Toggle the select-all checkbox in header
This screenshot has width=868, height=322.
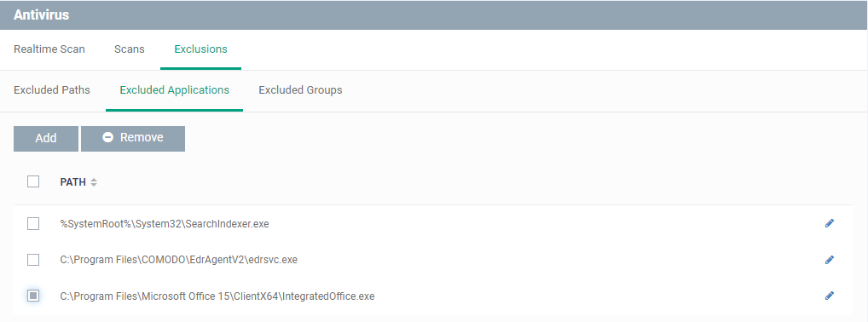pyautogui.click(x=33, y=181)
